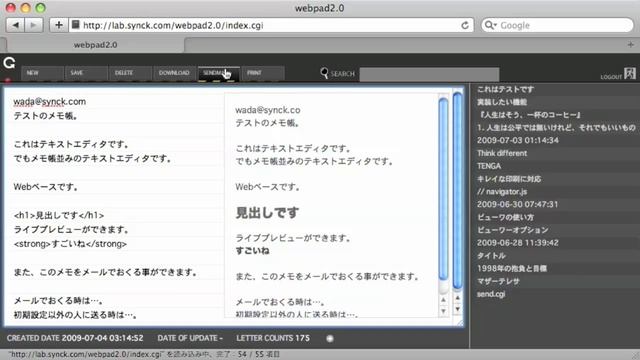Click the webpad circular logo icon
The width and height of the screenshot is (640, 360).
click(x=9, y=63)
